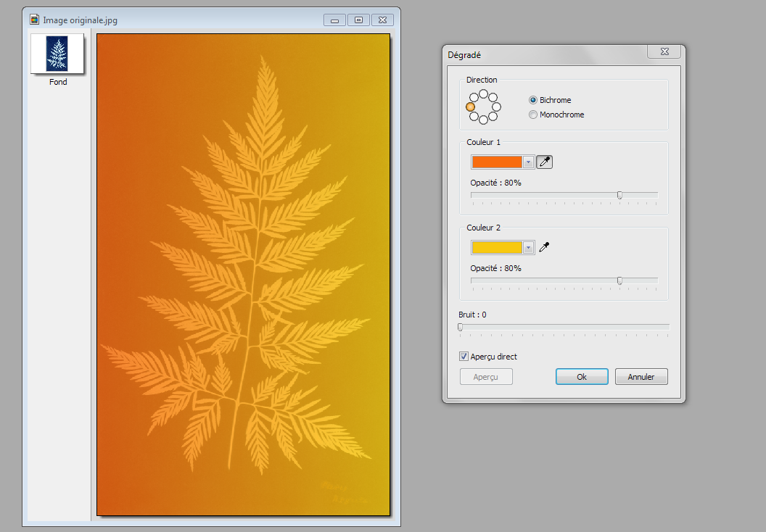Screen dimensions: 766x532
Task: Uncheck the Aperçu direct checkbox
Action: coord(464,357)
